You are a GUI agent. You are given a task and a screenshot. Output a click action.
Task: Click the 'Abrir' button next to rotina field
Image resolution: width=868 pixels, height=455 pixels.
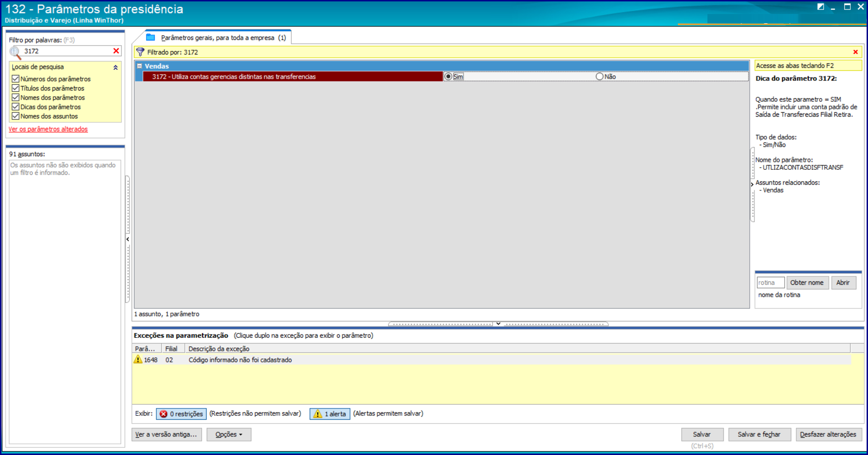click(843, 283)
